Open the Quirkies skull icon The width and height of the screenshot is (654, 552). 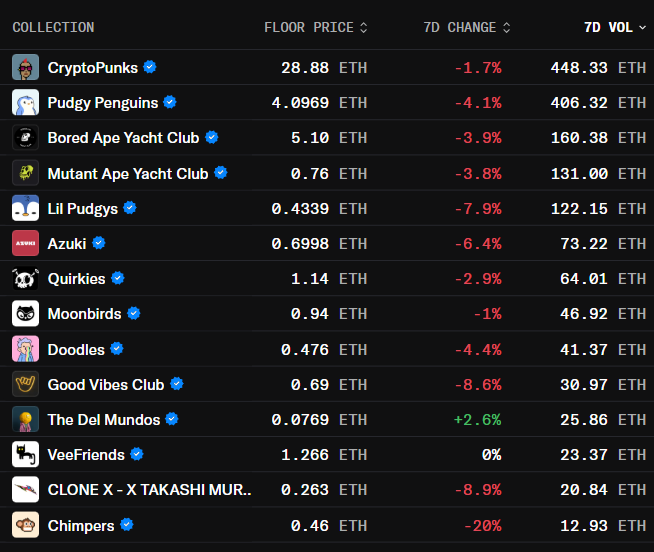coord(25,278)
